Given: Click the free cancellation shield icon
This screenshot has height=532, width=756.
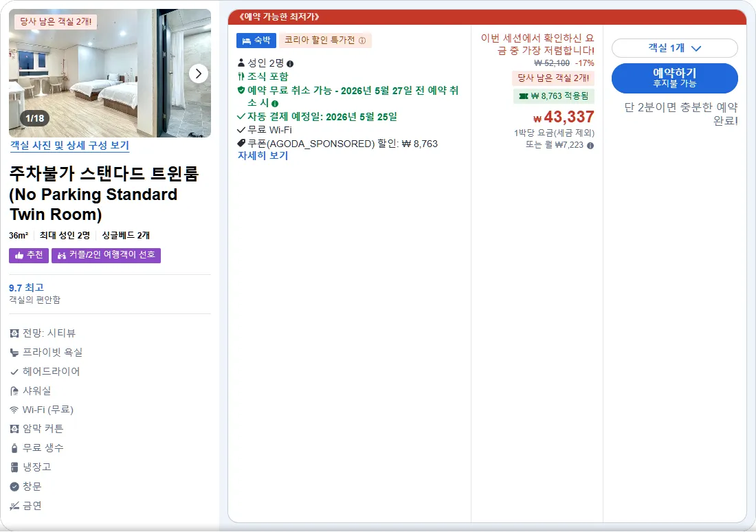Looking at the screenshot, I should click(241, 90).
